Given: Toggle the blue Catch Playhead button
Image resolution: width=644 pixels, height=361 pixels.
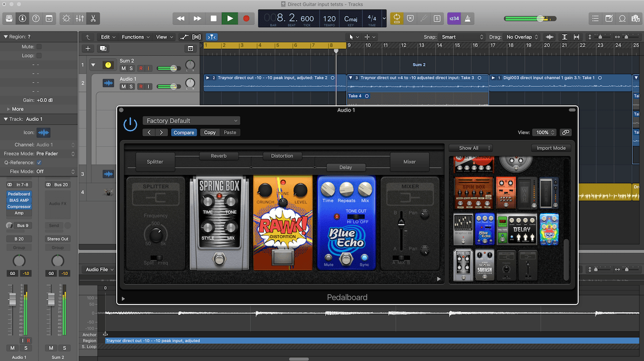Looking at the screenshot, I should tap(212, 37).
